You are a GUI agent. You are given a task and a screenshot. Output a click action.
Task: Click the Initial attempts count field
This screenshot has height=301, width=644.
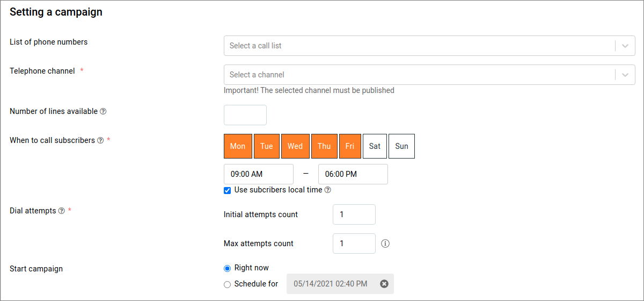click(354, 214)
